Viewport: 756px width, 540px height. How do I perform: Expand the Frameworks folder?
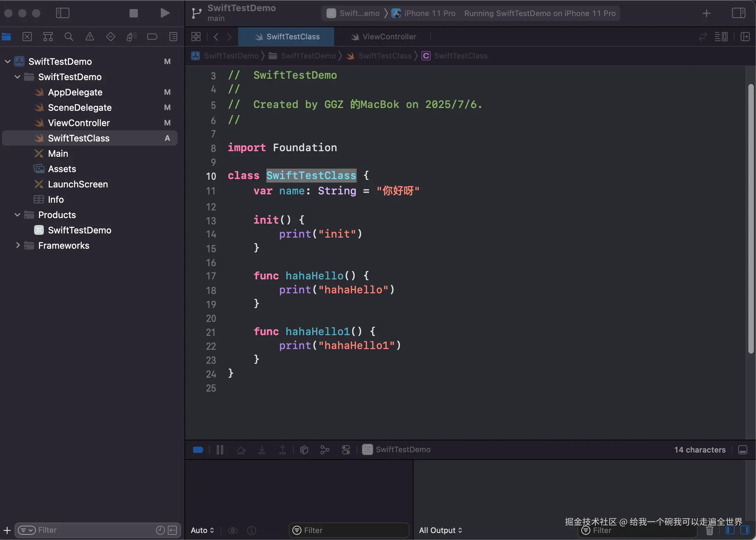coord(17,246)
